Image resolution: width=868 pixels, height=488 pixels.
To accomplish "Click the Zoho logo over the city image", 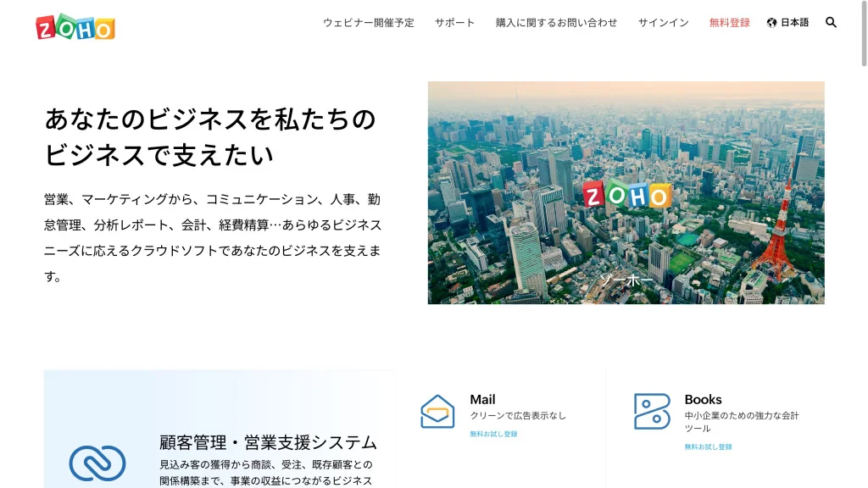I will coord(626,194).
